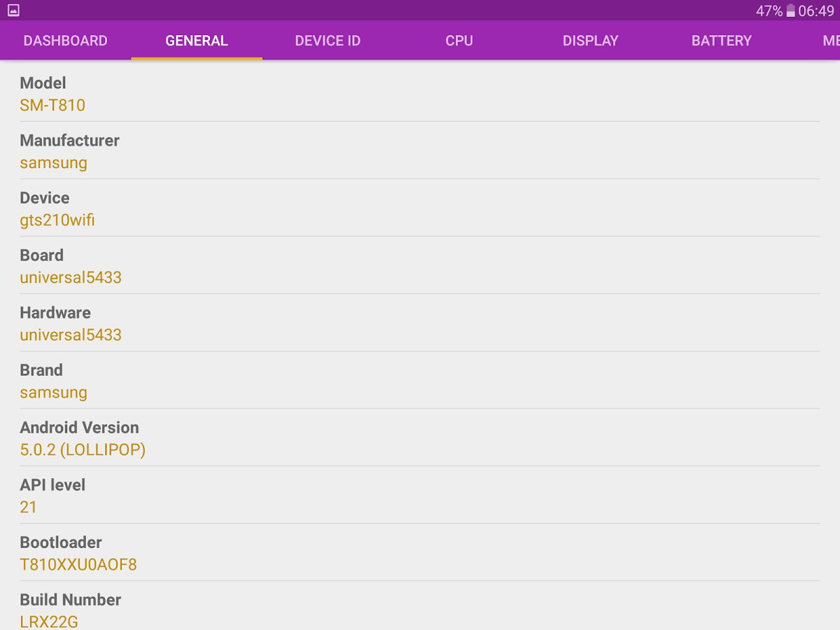Select the Model value SM-T810
This screenshot has height=630, width=840.
pyautogui.click(x=52, y=106)
